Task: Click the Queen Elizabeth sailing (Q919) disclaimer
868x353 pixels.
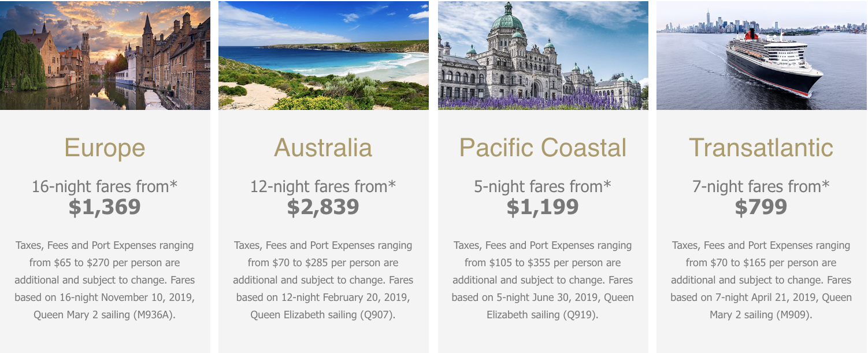Action: click(x=543, y=280)
